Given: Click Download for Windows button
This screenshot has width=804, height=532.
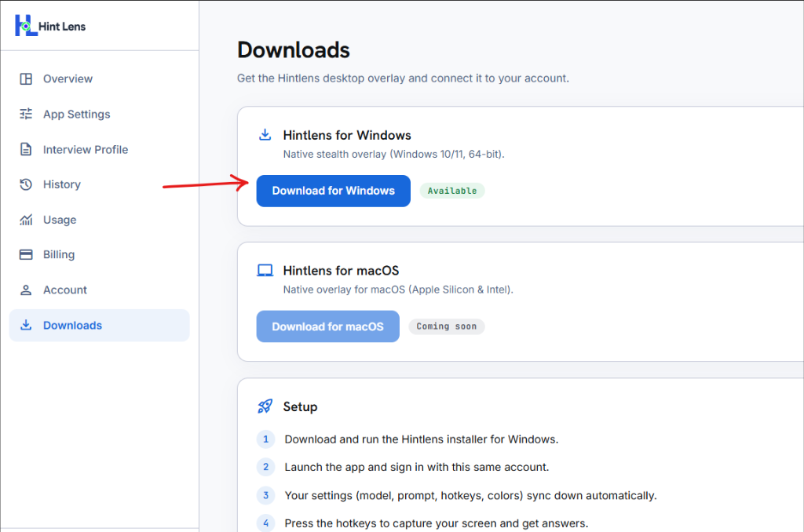Looking at the screenshot, I should coord(333,191).
